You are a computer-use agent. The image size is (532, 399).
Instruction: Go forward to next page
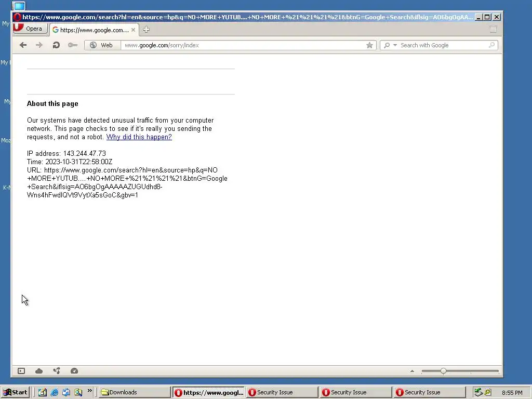[39, 45]
